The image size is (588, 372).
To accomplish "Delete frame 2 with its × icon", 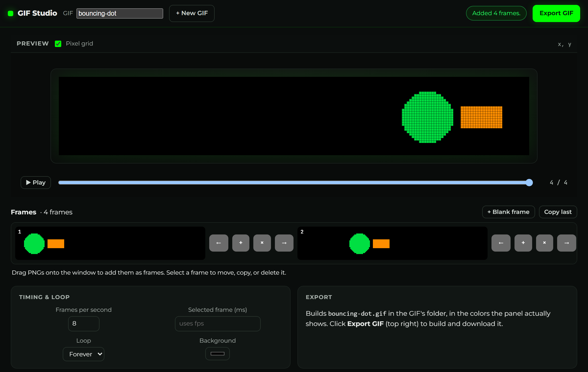I will point(544,243).
